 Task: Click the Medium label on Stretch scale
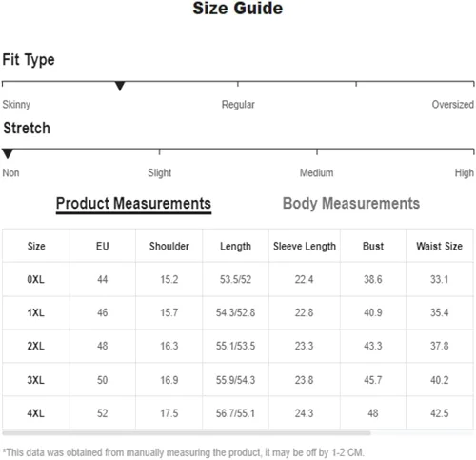[x=317, y=173]
